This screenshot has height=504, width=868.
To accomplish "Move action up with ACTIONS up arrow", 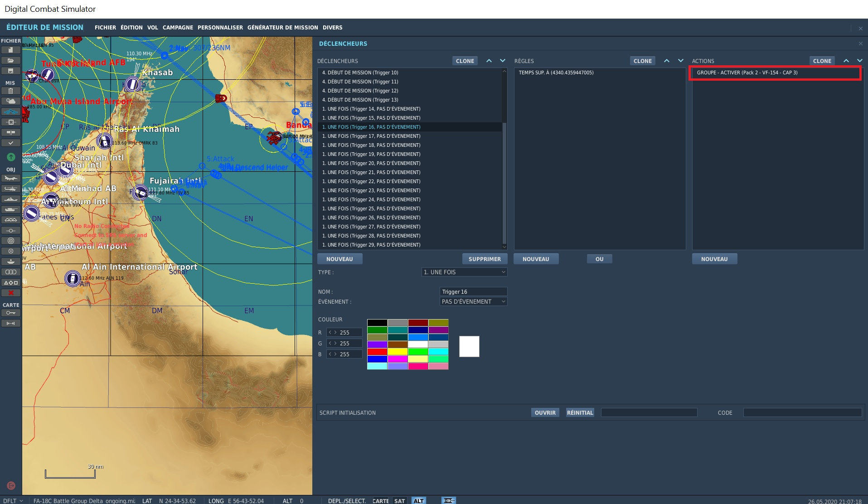I will tap(846, 61).
